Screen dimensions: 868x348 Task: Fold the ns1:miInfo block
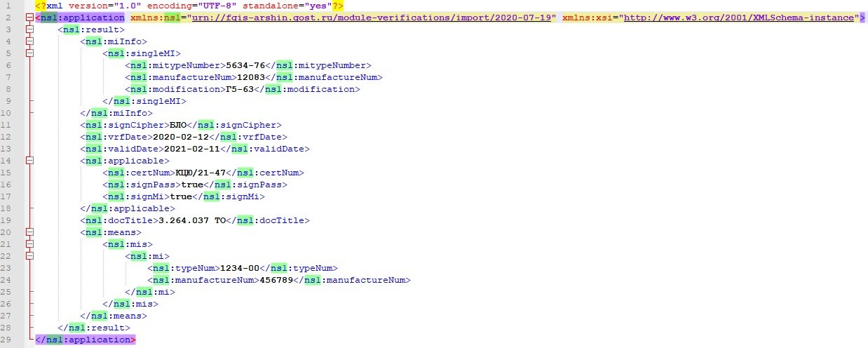click(x=29, y=41)
